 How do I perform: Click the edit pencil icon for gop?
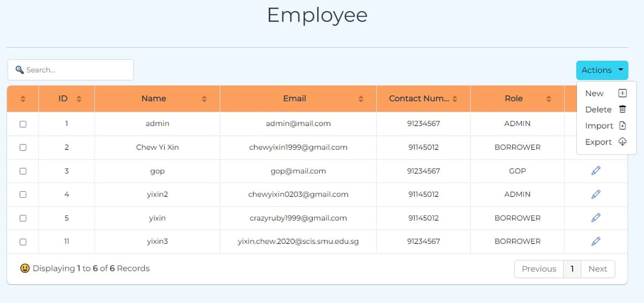pos(595,171)
